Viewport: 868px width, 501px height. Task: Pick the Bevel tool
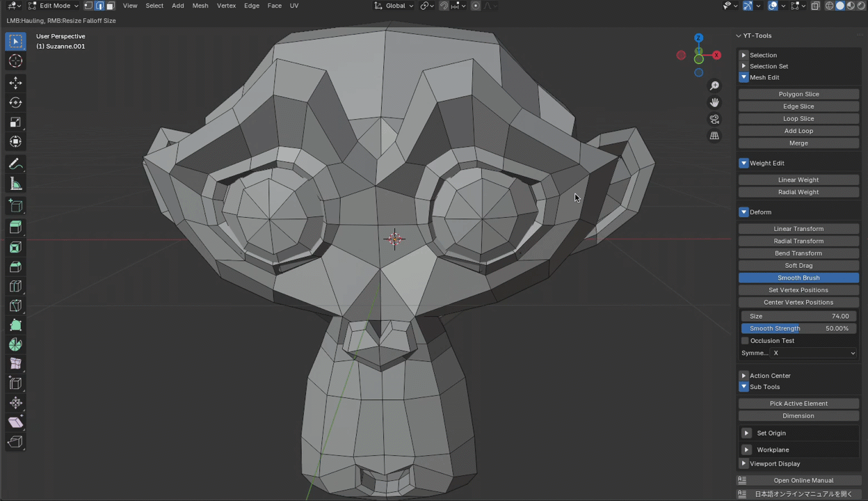tap(15, 267)
